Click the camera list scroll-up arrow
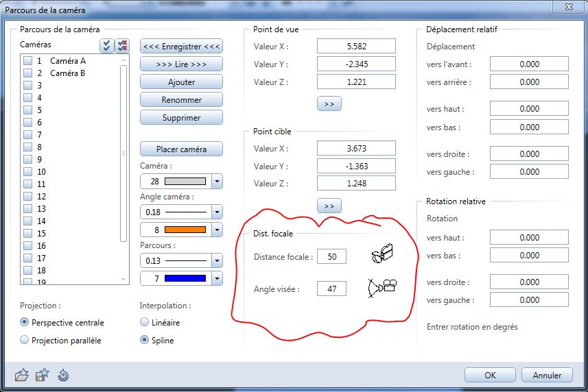 124,60
